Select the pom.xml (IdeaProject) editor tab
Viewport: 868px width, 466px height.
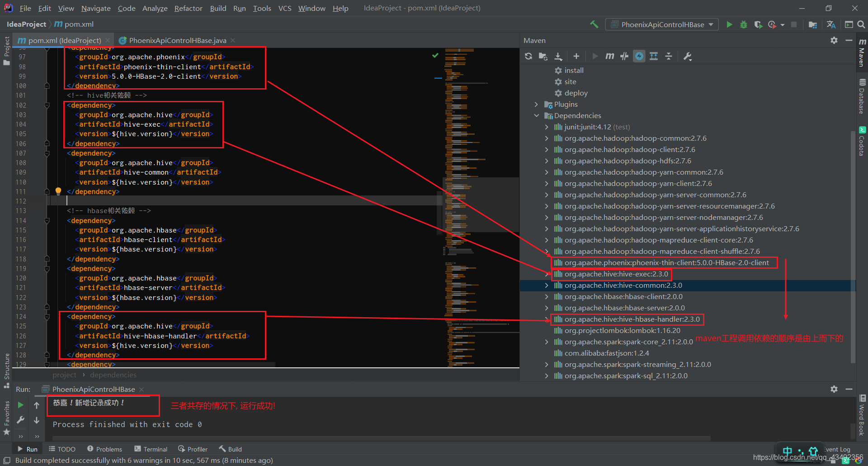pos(64,40)
